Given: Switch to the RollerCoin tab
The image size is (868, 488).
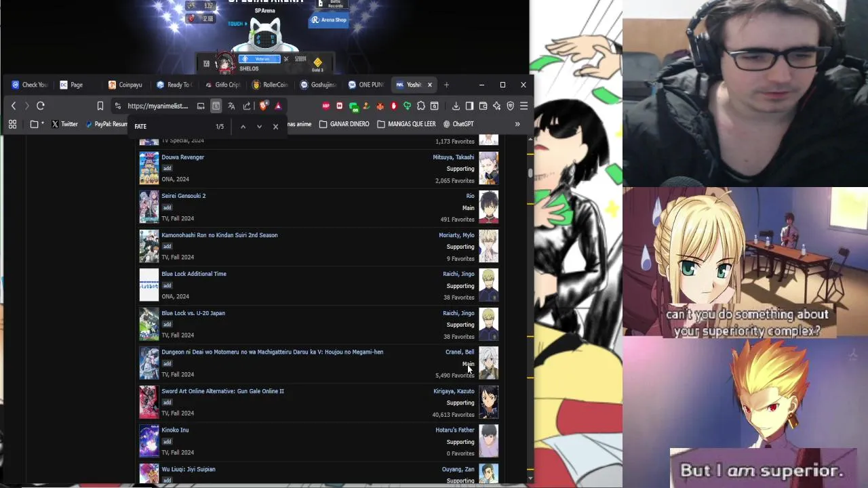Looking at the screenshot, I should (271, 85).
